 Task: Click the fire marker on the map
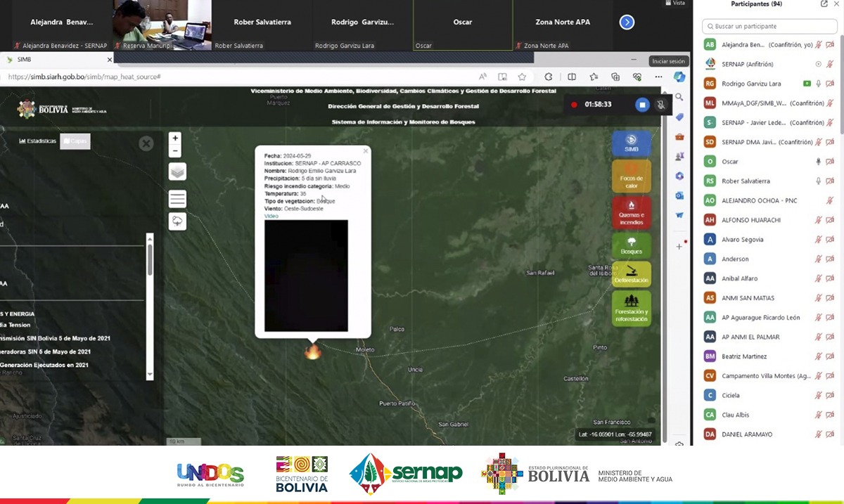313,351
